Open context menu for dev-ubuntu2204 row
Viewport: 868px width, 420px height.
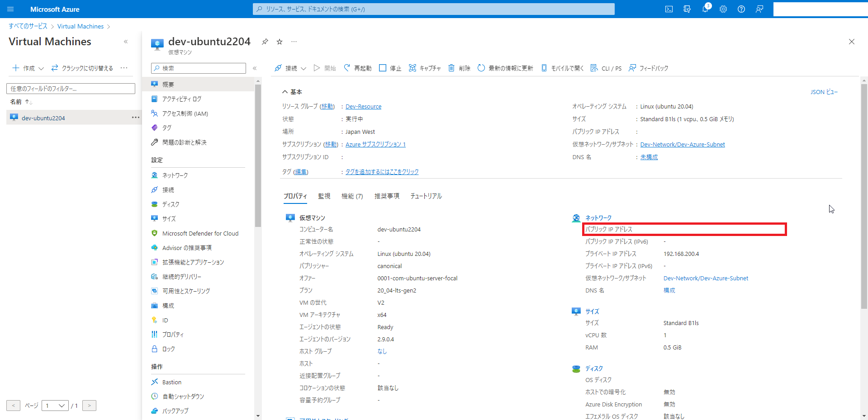pyautogui.click(x=135, y=118)
